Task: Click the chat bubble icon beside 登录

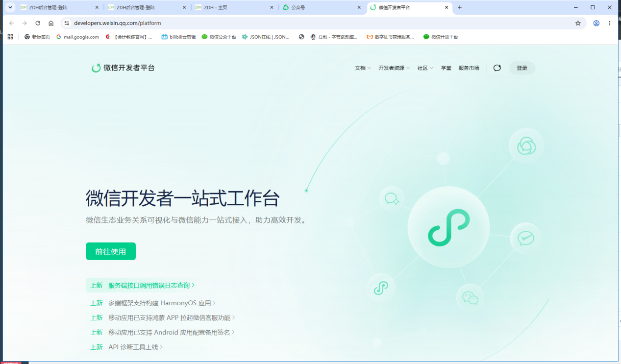Action: coord(497,68)
